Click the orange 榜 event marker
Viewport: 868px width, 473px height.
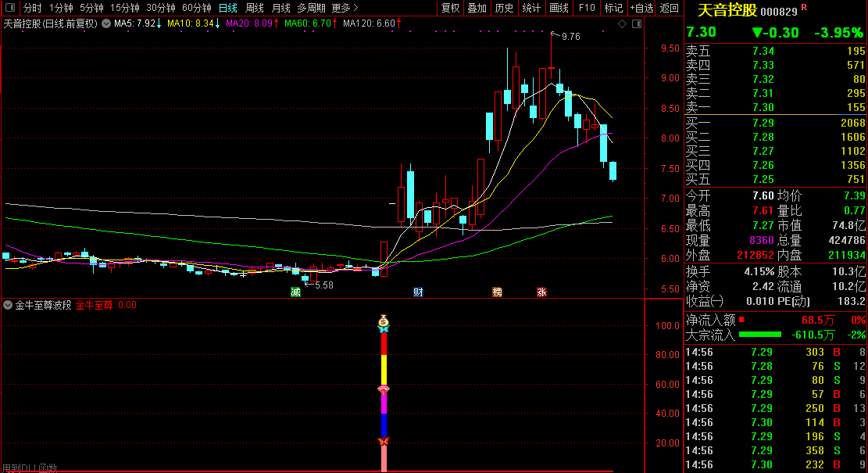tap(497, 292)
